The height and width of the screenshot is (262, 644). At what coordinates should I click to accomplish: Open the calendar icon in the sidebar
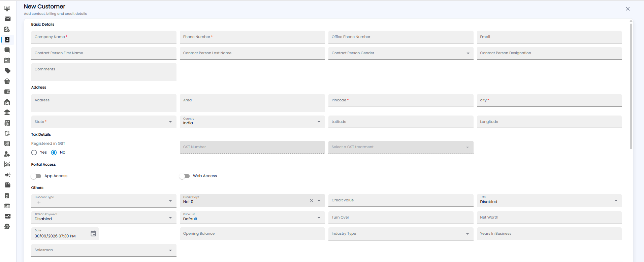7,61
